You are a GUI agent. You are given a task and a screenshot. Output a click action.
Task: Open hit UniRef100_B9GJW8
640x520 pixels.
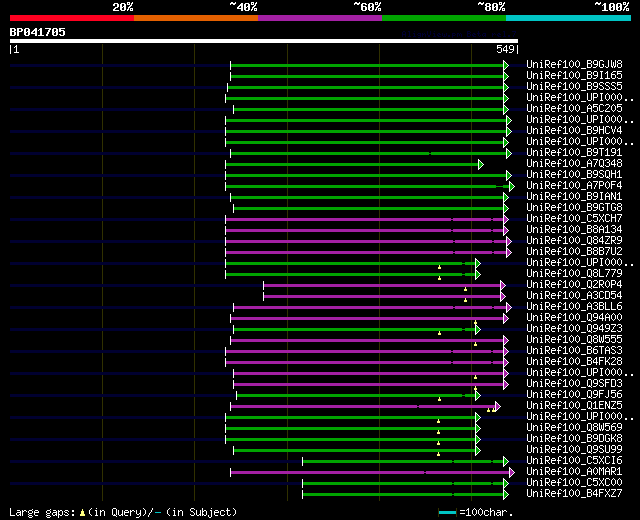[x=574, y=64]
